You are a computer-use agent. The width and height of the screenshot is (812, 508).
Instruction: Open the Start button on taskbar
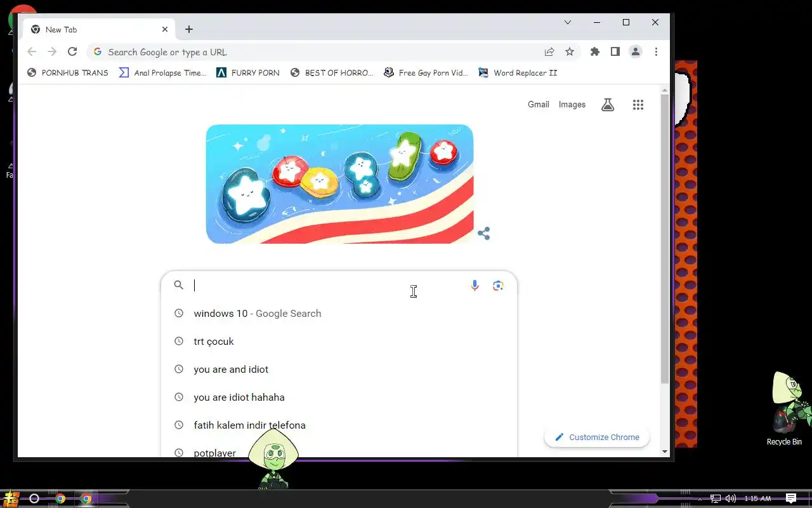click(x=11, y=498)
